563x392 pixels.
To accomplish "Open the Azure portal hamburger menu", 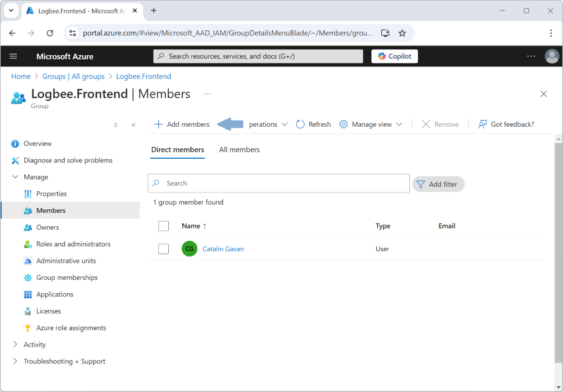I will pyautogui.click(x=13, y=56).
